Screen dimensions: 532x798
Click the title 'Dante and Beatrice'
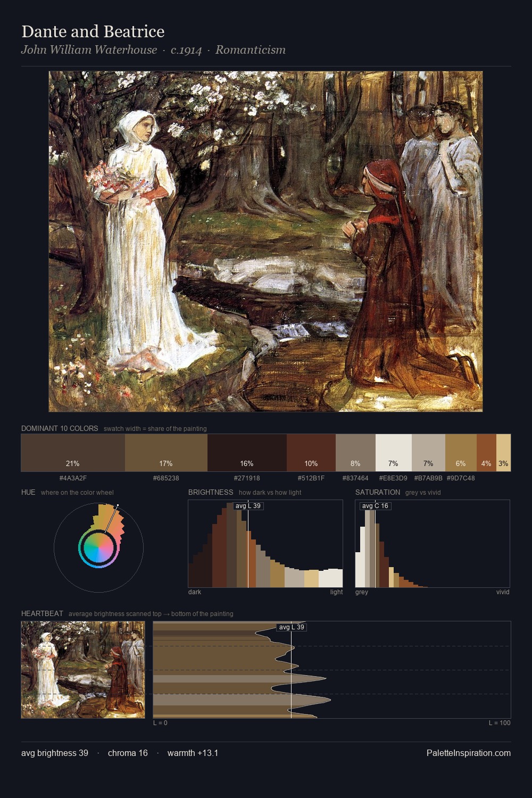tap(93, 31)
